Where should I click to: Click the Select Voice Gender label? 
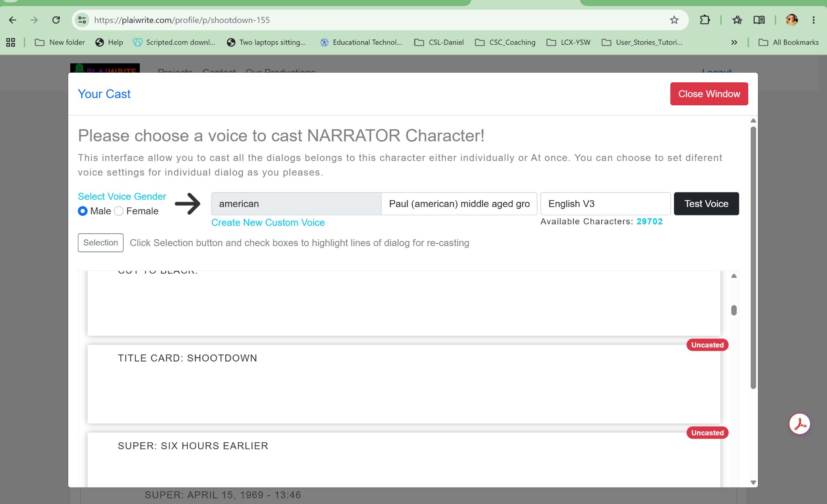click(122, 197)
